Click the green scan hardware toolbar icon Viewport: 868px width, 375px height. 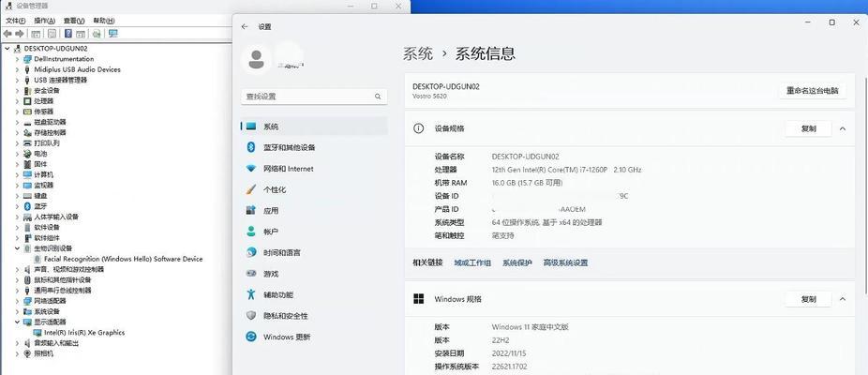tap(97, 34)
